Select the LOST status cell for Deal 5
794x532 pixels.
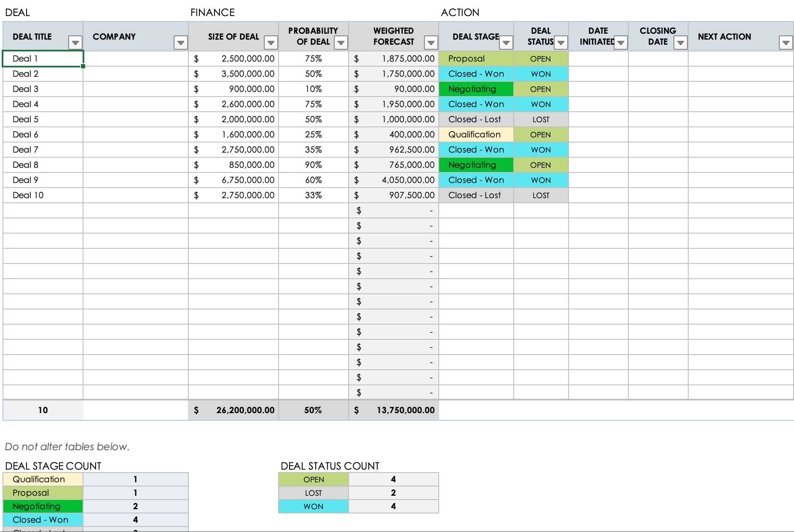click(x=541, y=119)
